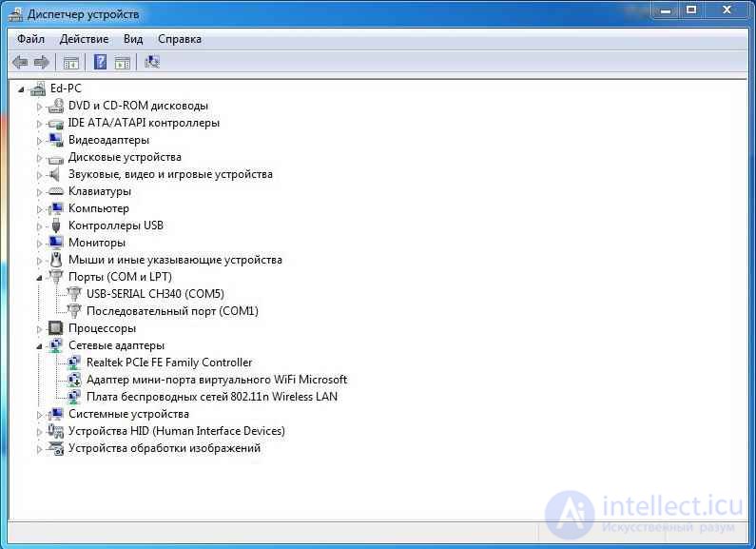This screenshot has width=756, height=549.
Task: Open the Вид menu
Action: tap(133, 39)
